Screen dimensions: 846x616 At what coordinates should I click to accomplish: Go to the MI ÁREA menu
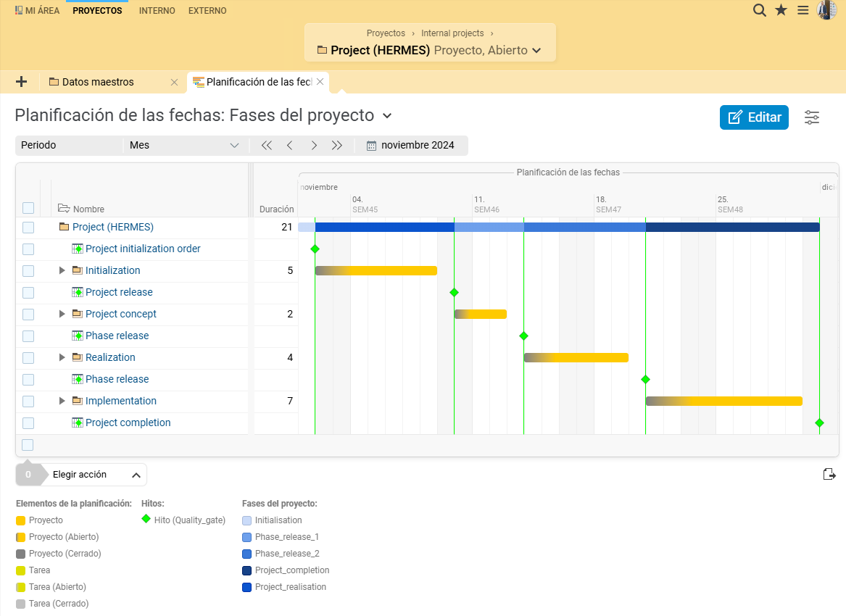(37, 10)
